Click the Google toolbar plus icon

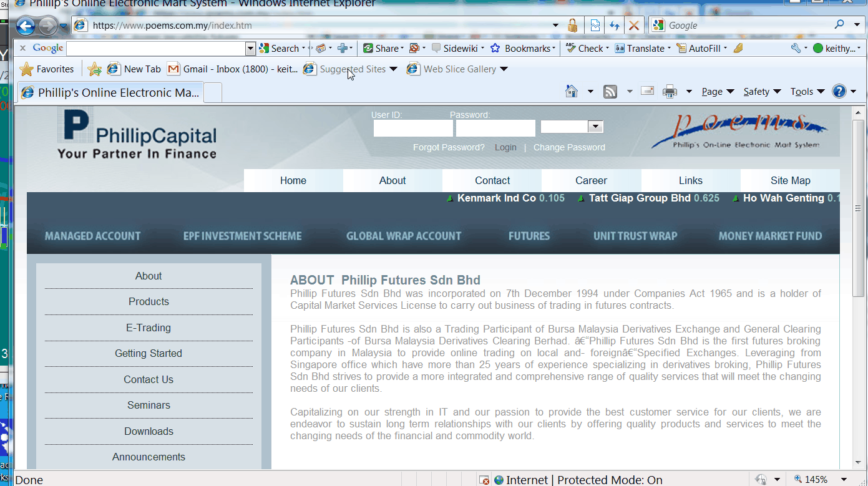click(342, 48)
